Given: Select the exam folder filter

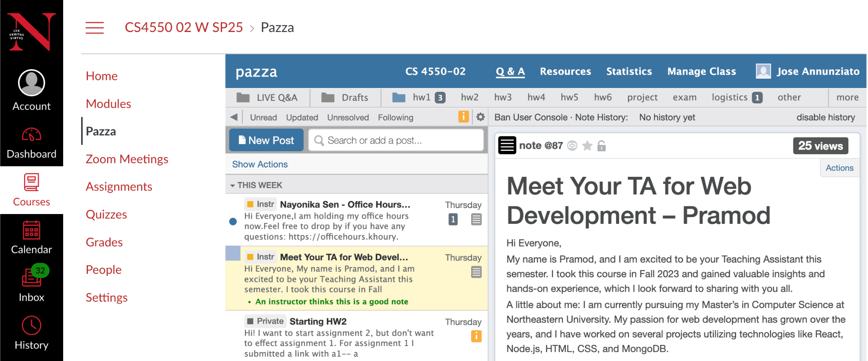Looking at the screenshot, I should (684, 97).
